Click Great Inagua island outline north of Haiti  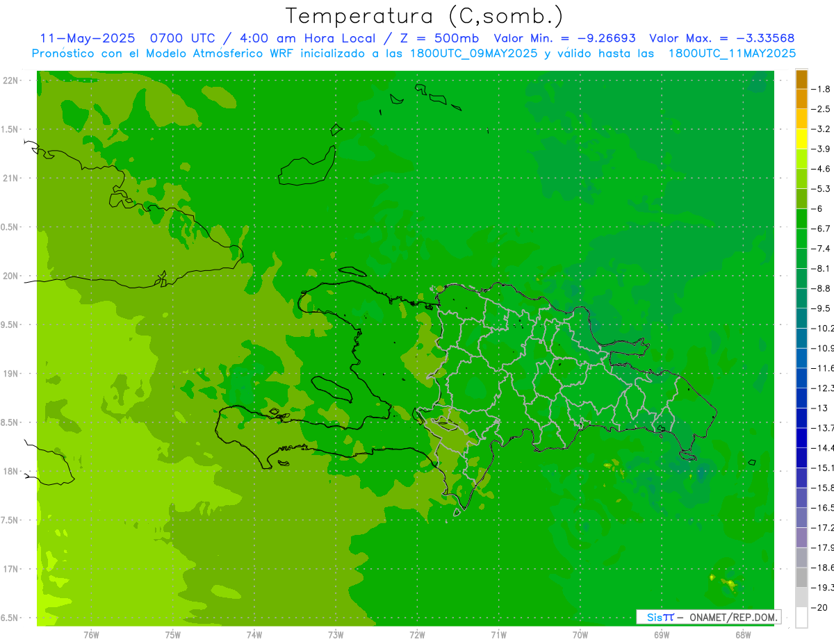click(308, 167)
